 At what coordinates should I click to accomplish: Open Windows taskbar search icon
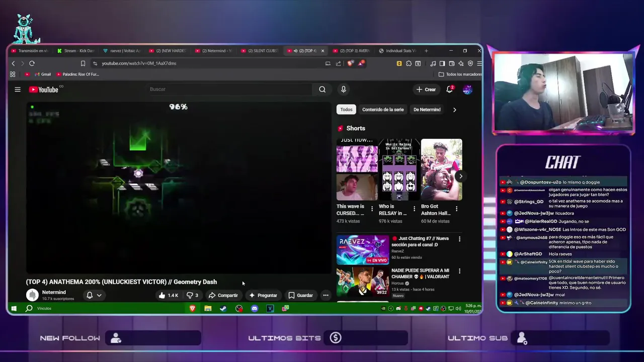[x=29, y=308]
